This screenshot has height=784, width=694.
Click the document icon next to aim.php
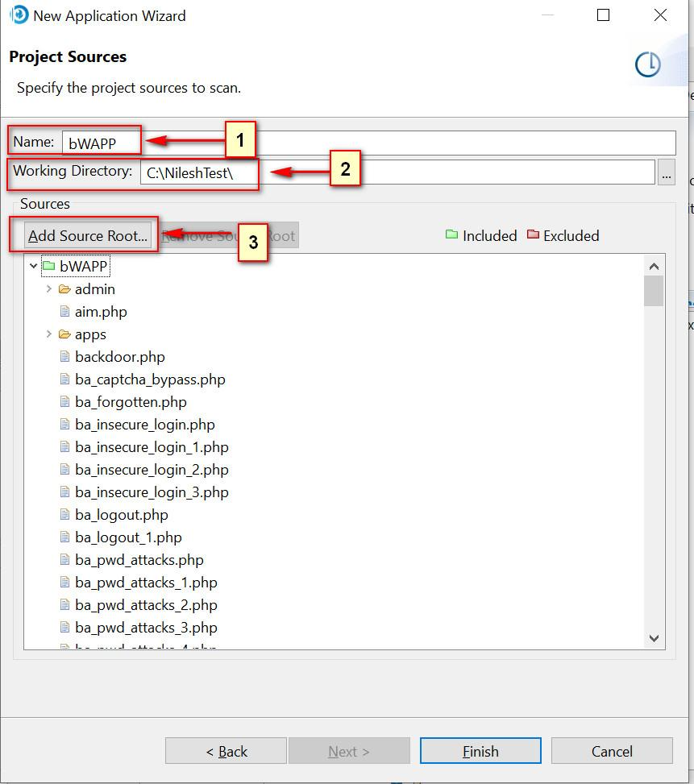click(66, 311)
